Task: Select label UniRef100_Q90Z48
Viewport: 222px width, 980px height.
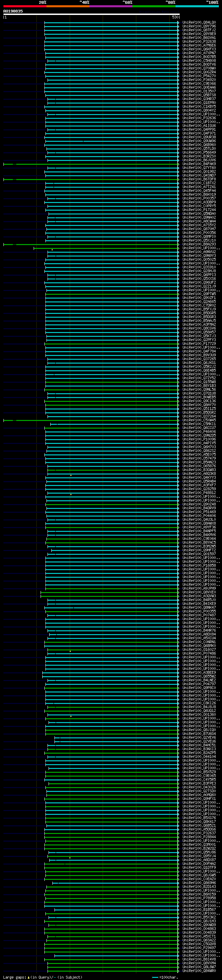Action: [x=199, y=504]
